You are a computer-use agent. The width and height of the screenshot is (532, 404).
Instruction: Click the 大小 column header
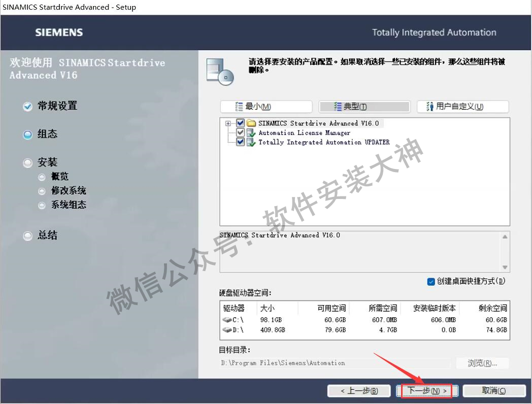(x=267, y=308)
